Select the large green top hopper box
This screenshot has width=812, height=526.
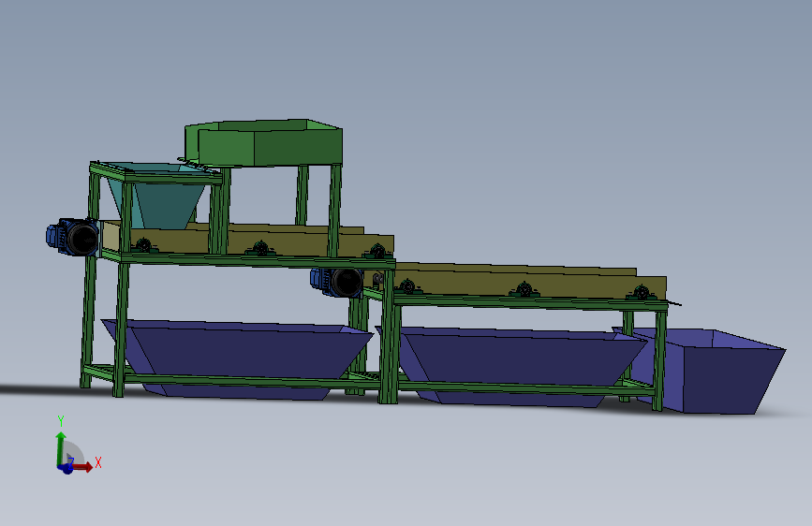(x=263, y=143)
